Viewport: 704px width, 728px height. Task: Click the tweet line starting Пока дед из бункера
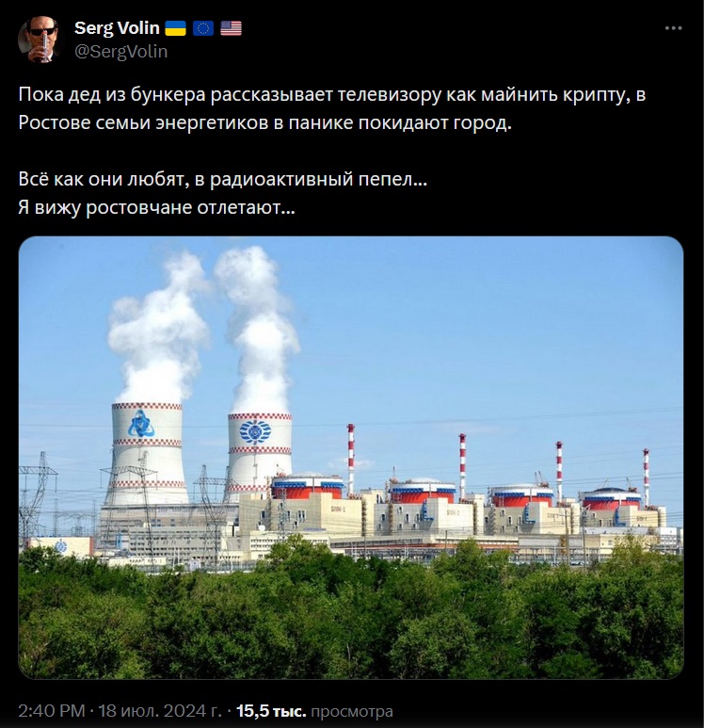332,95
